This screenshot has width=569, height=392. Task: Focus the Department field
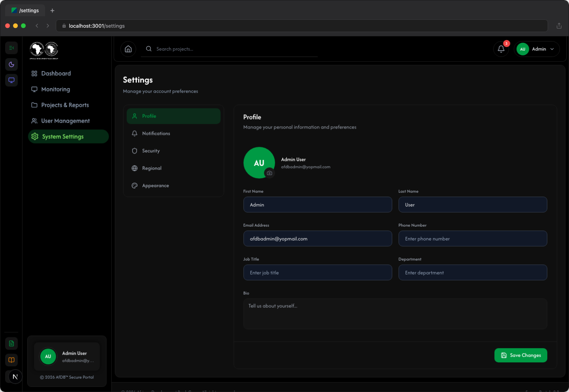click(x=473, y=273)
